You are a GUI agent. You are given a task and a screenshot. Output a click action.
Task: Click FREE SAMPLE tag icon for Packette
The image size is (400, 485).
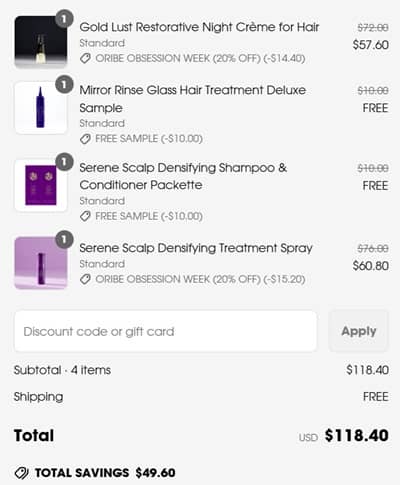85,216
